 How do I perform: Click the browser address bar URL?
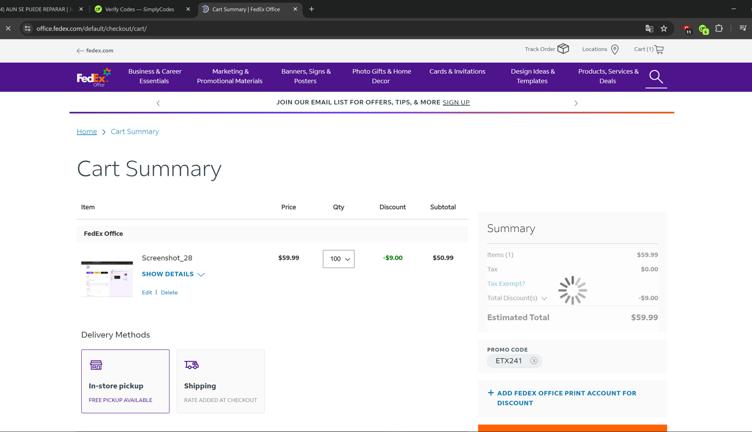(x=92, y=29)
